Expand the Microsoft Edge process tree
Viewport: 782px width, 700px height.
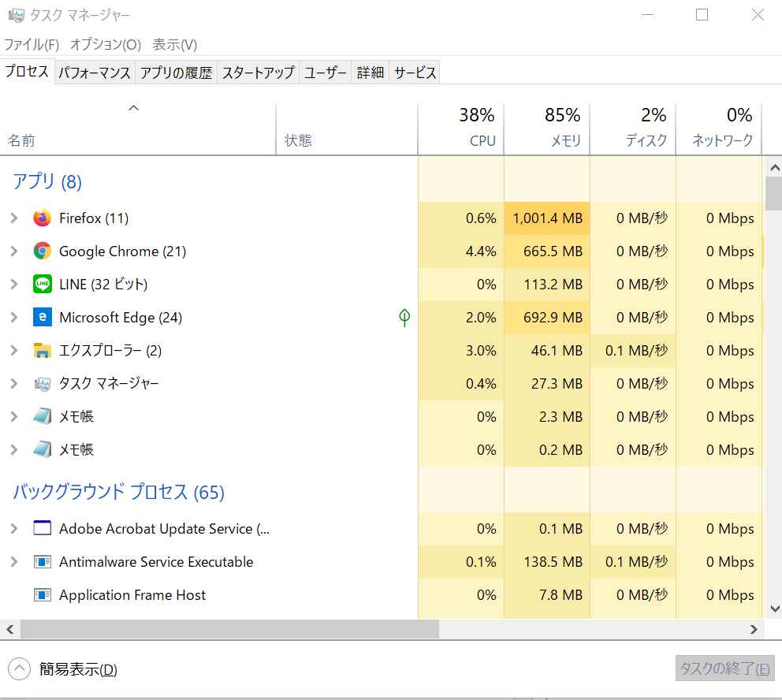(x=13, y=318)
